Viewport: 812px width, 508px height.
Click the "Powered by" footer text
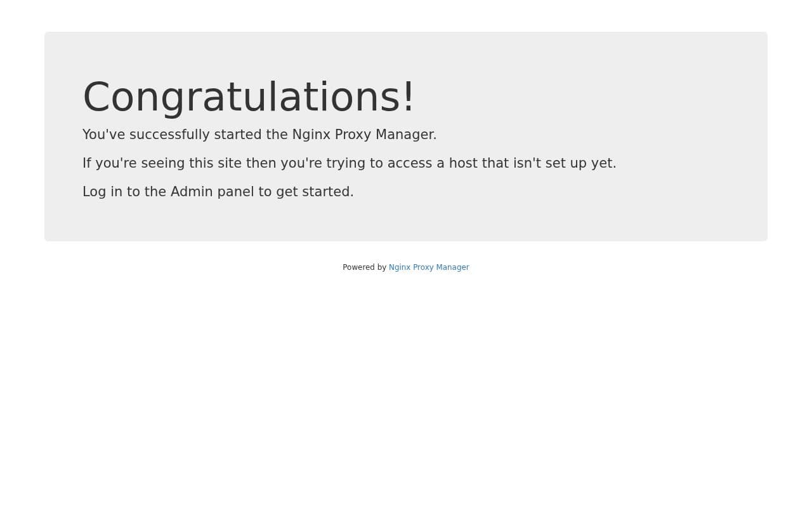tap(364, 267)
